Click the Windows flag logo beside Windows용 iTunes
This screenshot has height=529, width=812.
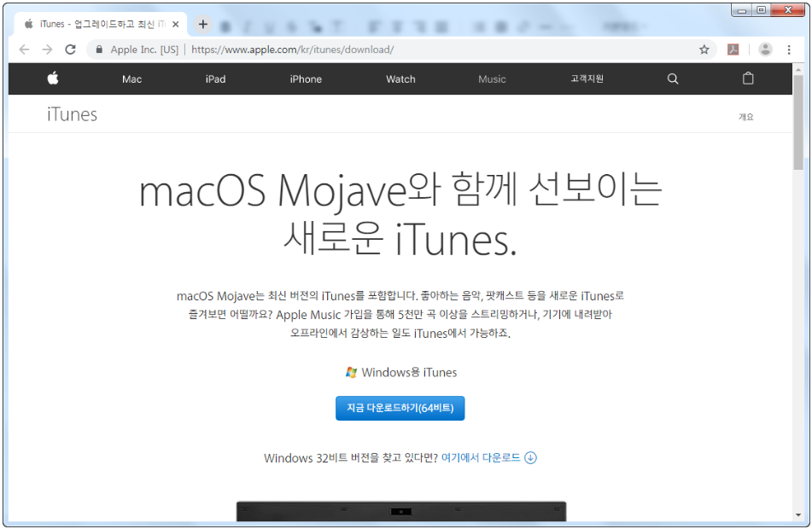coord(351,372)
